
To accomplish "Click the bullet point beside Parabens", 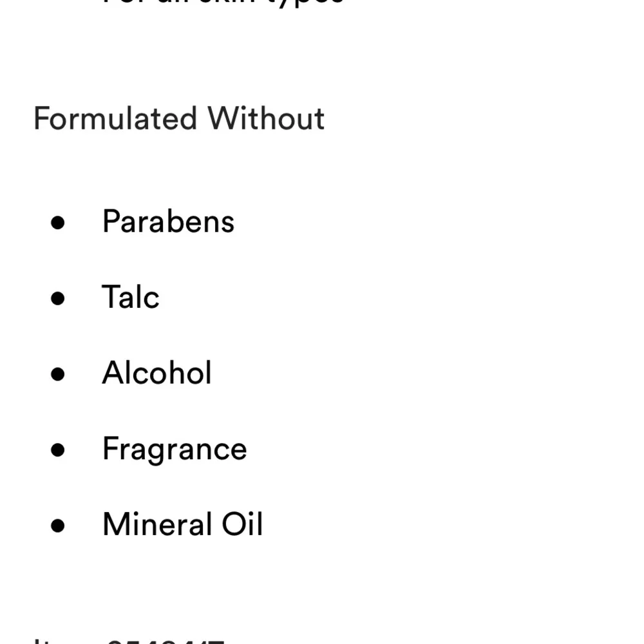I will coord(57,223).
